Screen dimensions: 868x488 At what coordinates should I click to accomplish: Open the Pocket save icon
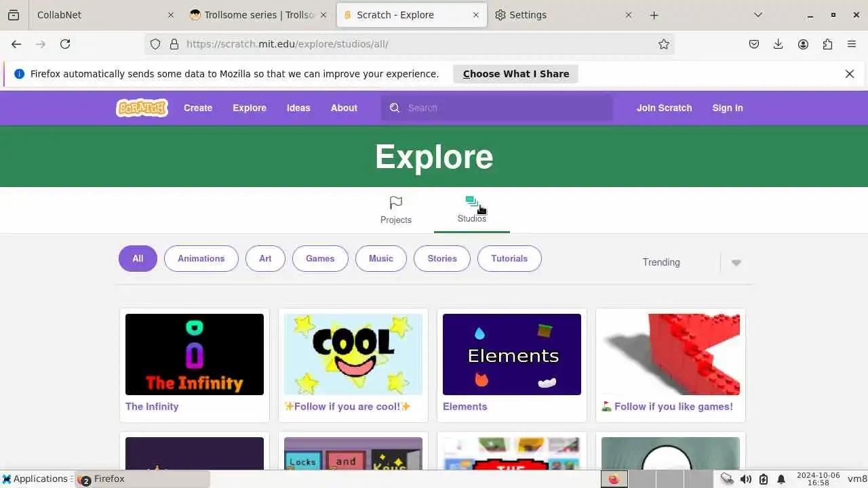click(754, 44)
